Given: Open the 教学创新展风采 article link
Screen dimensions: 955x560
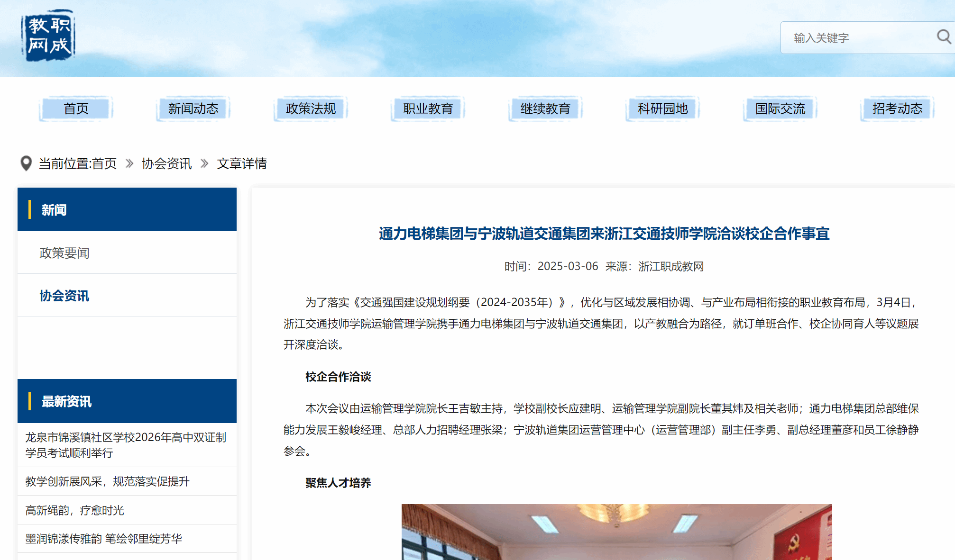Looking at the screenshot, I should pyautogui.click(x=107, y=481).
